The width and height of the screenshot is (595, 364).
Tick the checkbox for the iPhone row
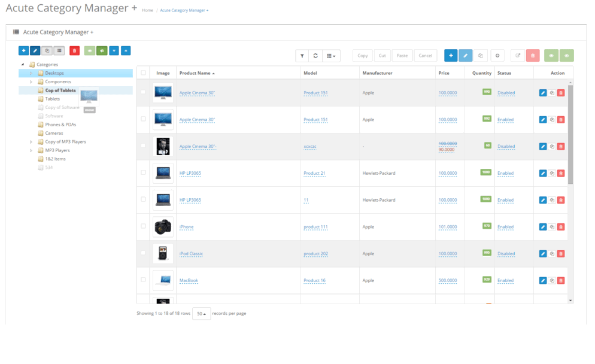(x=143, y=226)
